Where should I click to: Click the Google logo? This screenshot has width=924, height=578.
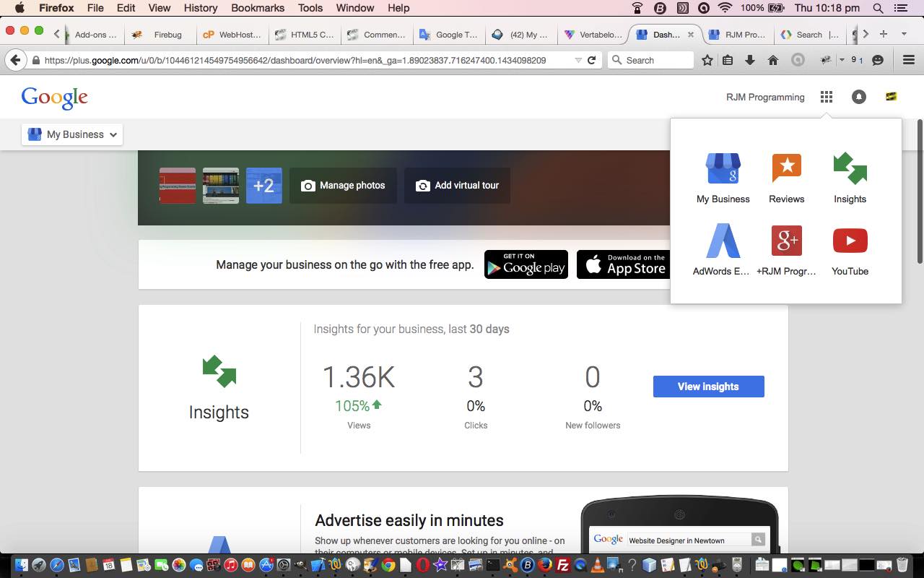[55, 98]
